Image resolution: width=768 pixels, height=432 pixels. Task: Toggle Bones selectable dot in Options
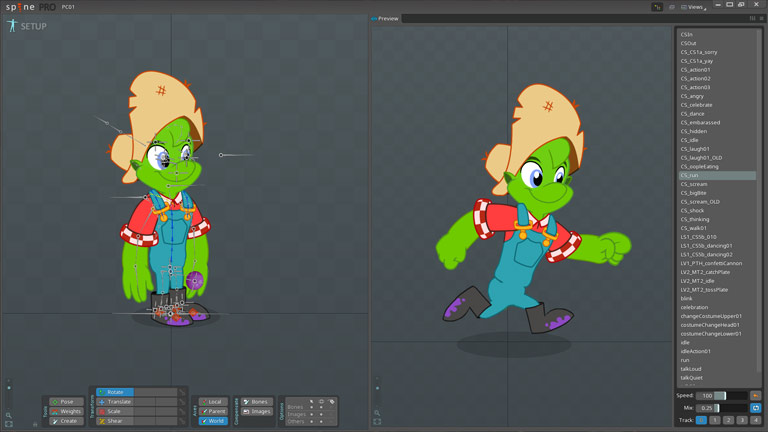point(312,408)
